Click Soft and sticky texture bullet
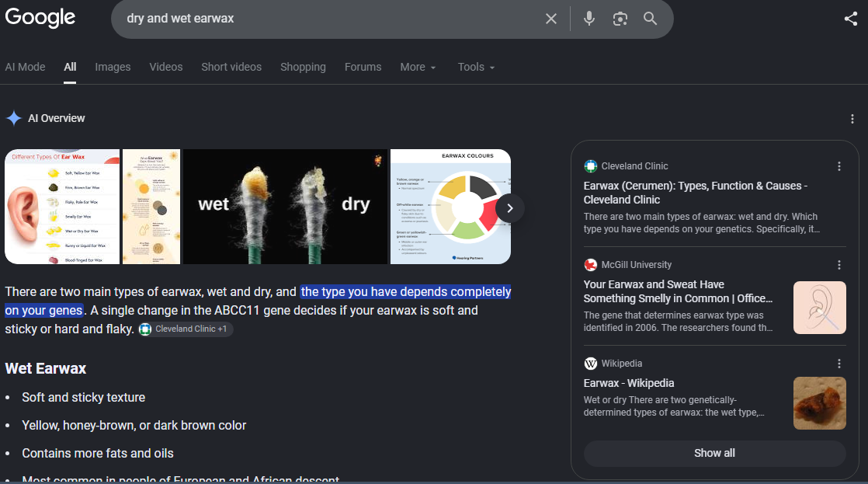The height and width of the screenshot is (484, 868). [84, 397]
